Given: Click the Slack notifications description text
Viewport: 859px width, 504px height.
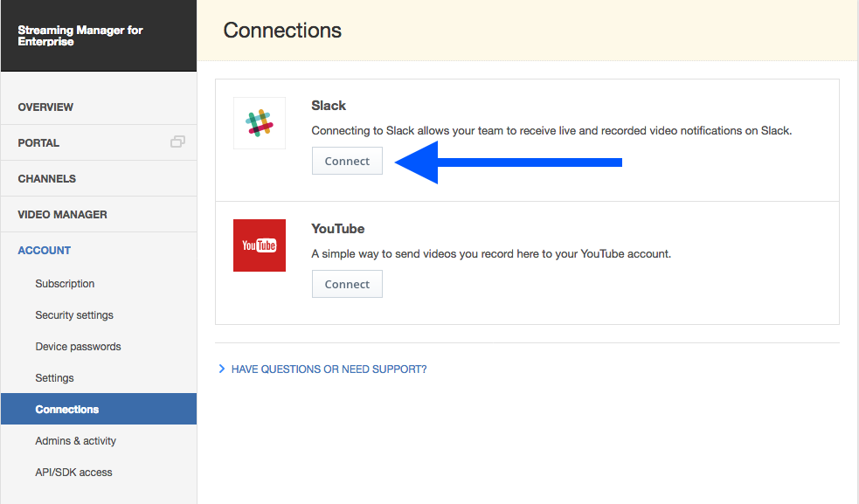Looking at the screenshot, I should (x=551, y=130).
